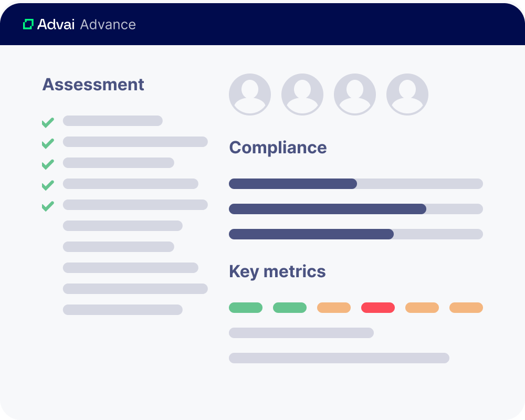Select the fourth user avatar
The image size is (525, 420).
click(407, 94)
